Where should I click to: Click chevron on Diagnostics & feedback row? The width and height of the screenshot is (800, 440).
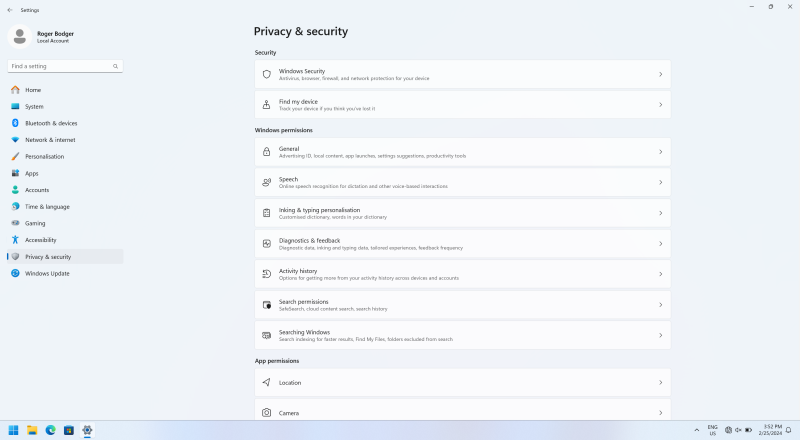(660, 243)
